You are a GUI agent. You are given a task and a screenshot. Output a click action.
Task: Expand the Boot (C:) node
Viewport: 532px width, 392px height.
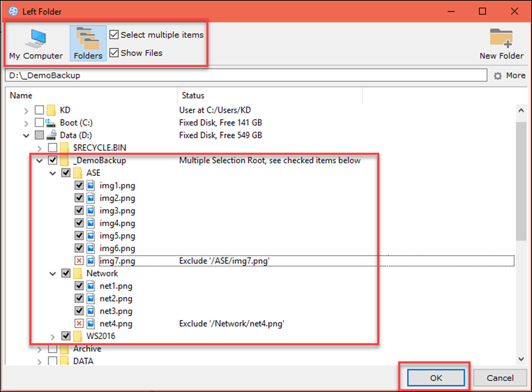pyautogui.click(x=26, y=123)
